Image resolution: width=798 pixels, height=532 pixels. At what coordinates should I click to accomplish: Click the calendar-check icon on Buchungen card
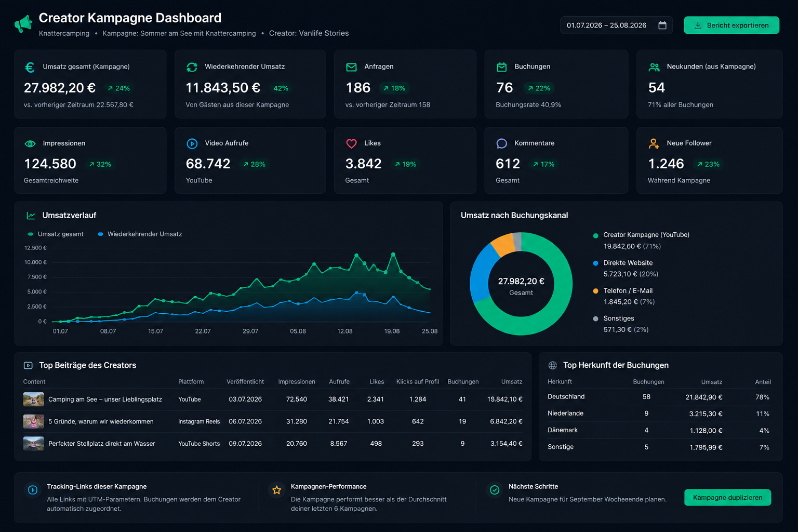click(501, 67)
